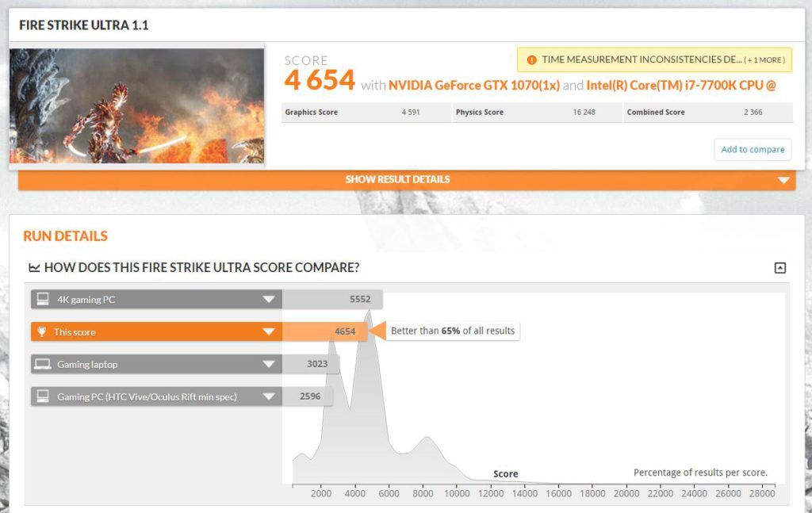
Task: Click the monitor icon beside 4K gaming PC
Action: [x=43, y=299]
